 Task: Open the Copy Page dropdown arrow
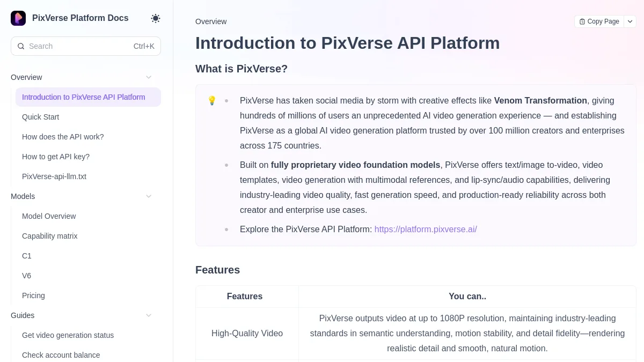[630, 21]
